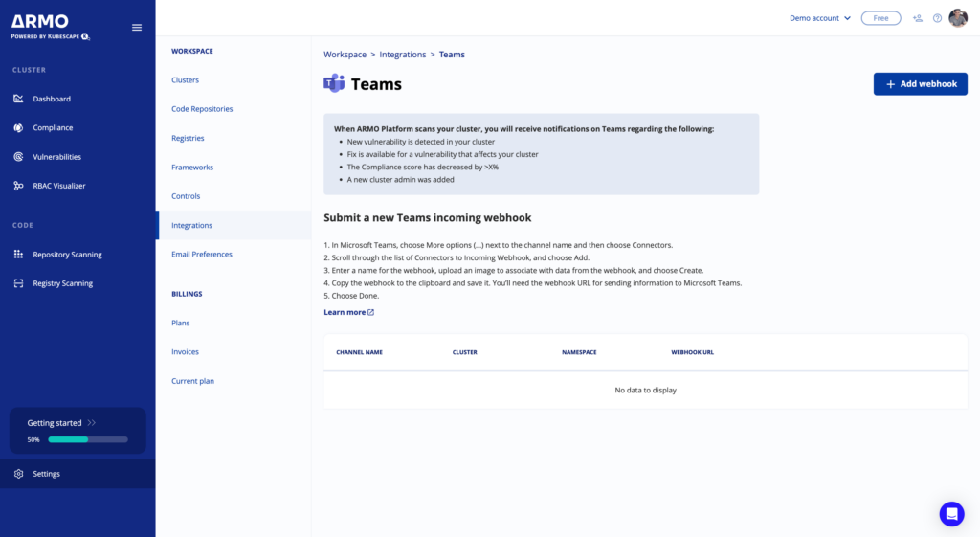Sort by the Channel Name column header
980x537 pixels.
tap(360, 352)
